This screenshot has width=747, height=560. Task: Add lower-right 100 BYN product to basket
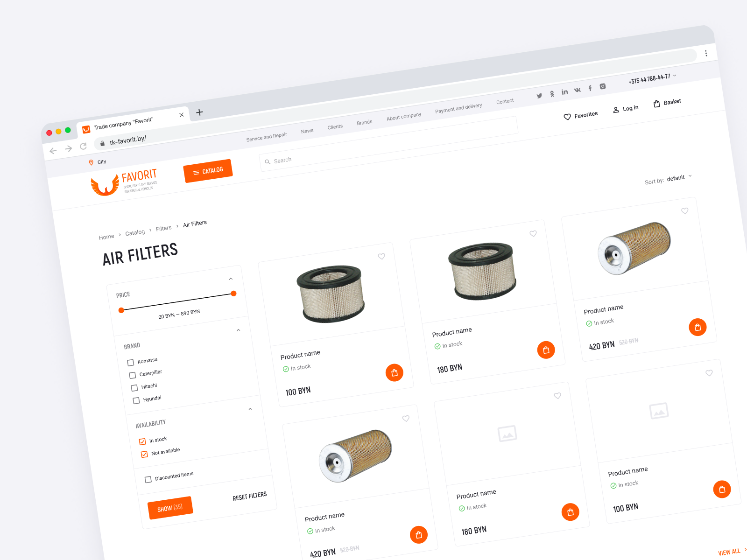(x=722, y=489)
